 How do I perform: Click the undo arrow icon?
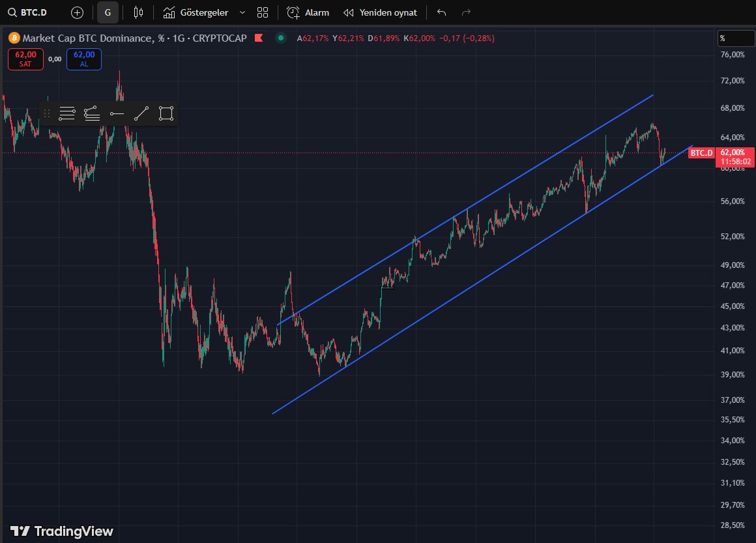[x=440, y=12]
